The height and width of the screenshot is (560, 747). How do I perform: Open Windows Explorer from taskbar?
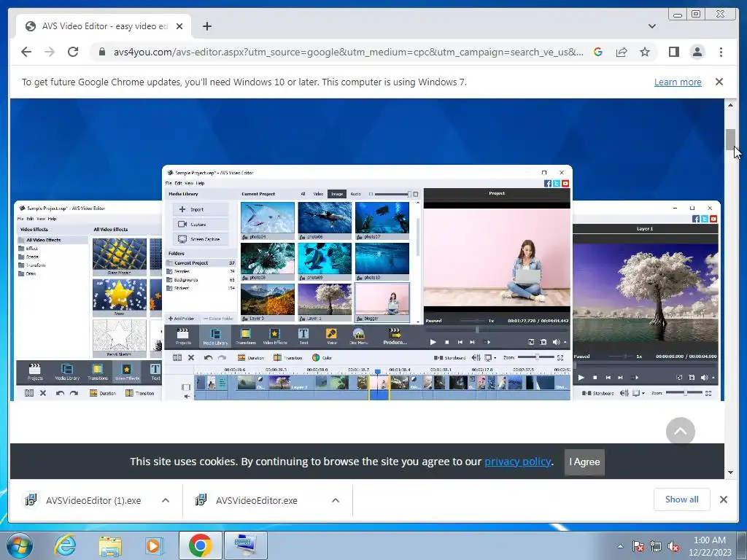110,545
